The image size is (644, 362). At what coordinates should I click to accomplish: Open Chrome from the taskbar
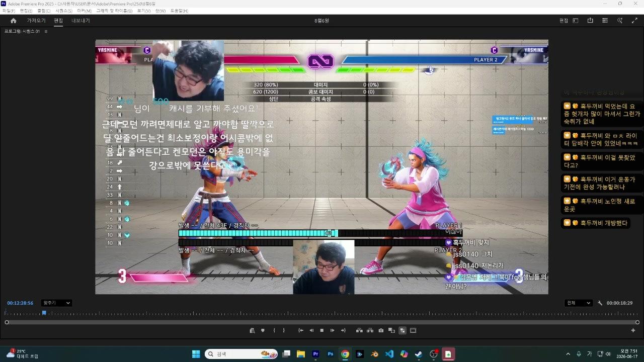coord(345,354)
